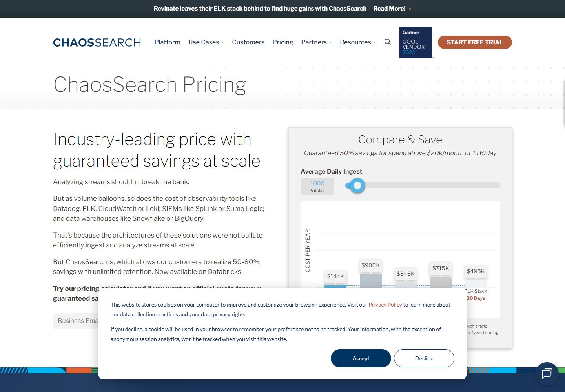The width and height of the screenshot is (565, 392).
Task: Click the 30 Days label under ELK Stack
Action: click(476, 298)
